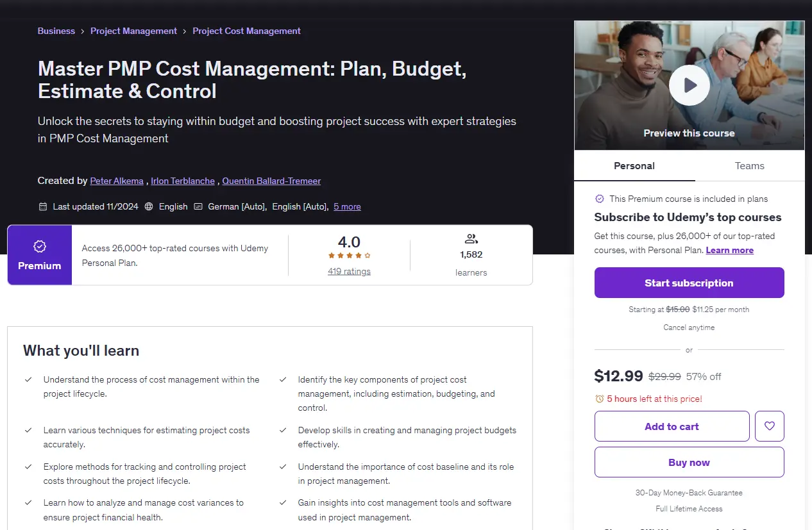The image size is (812, 530).
Task: Click the Buy now button
Action: coord(689,462)
